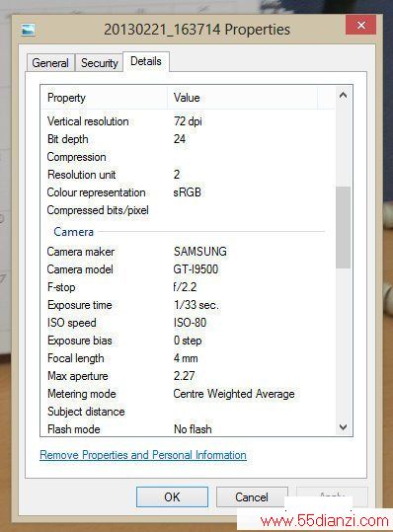Switch to the General tab
This screenshot has width=393, height=532.
50,63
